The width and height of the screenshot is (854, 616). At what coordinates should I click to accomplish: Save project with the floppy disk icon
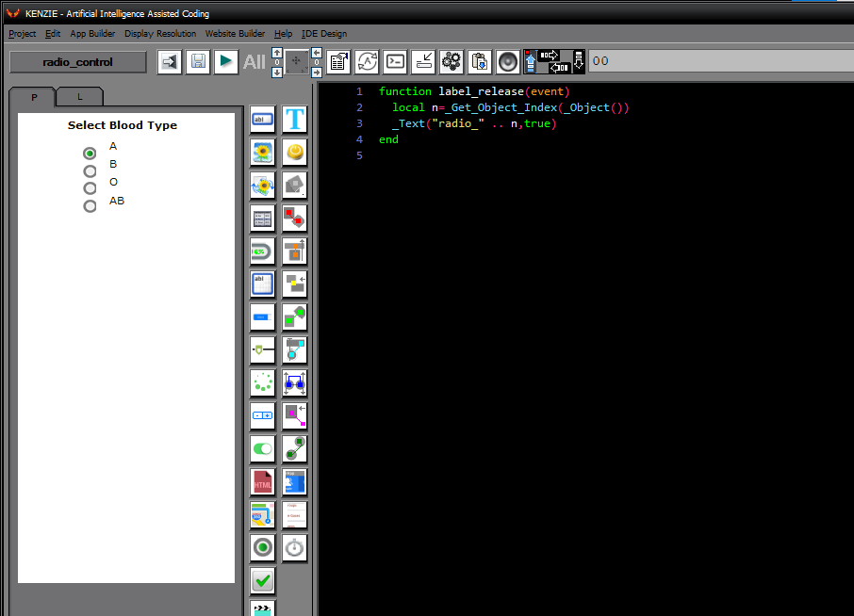[198, 61]
